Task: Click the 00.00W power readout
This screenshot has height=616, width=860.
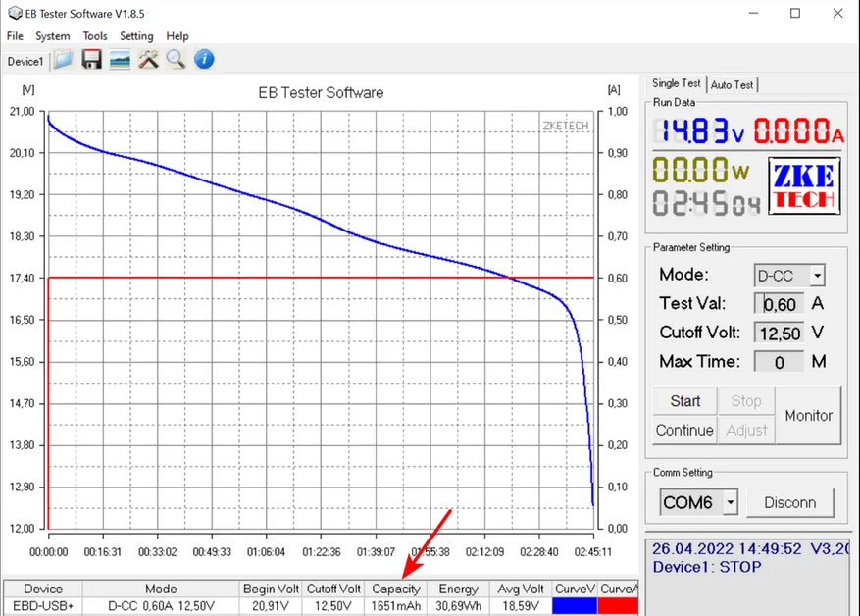Action: 700,170
